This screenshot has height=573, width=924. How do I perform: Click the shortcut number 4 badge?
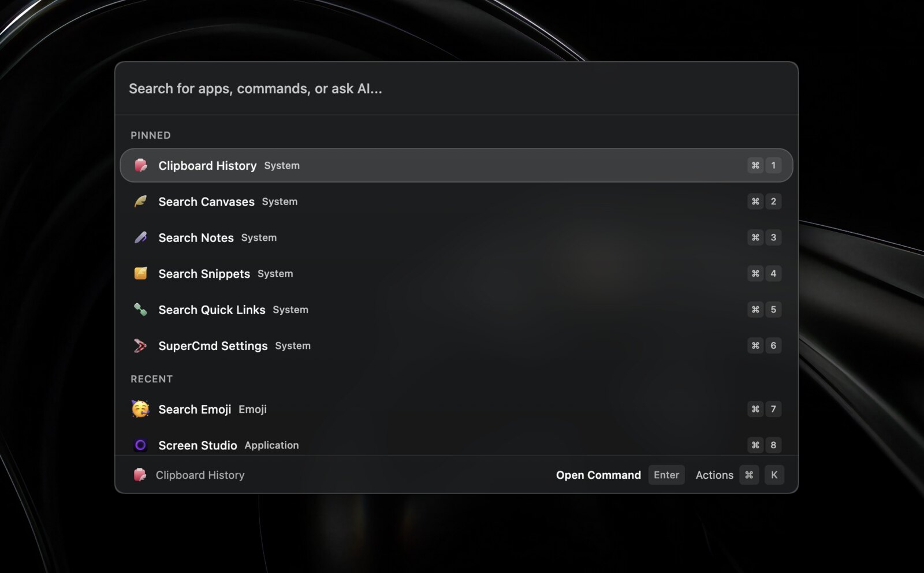click(x=773, y=273)
